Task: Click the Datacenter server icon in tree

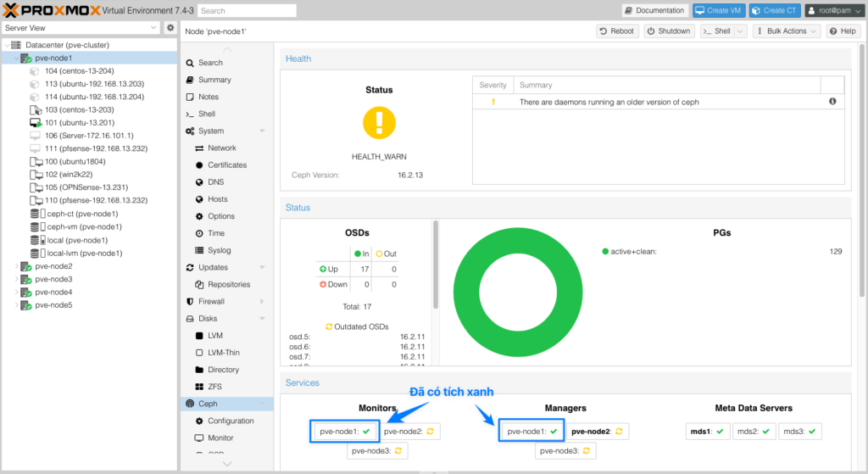Action: tap(16, 45)
